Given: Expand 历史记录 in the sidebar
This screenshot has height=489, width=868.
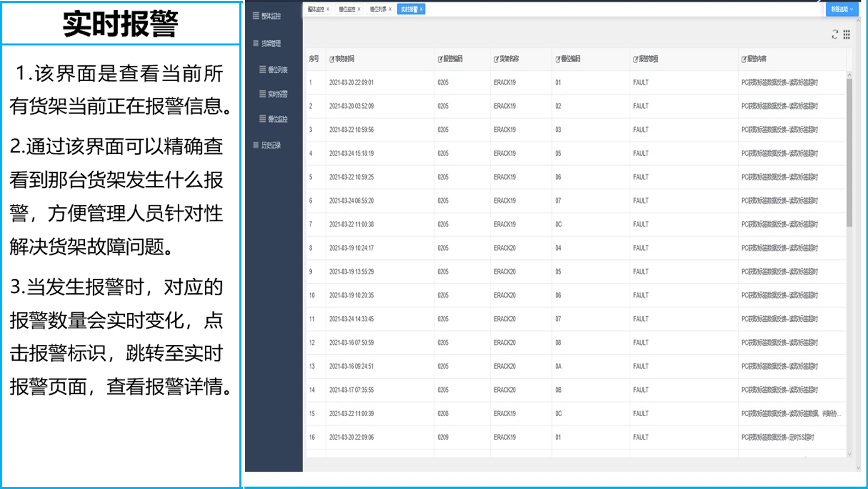Looking at the screenshot, I should [x=270, y=145].
